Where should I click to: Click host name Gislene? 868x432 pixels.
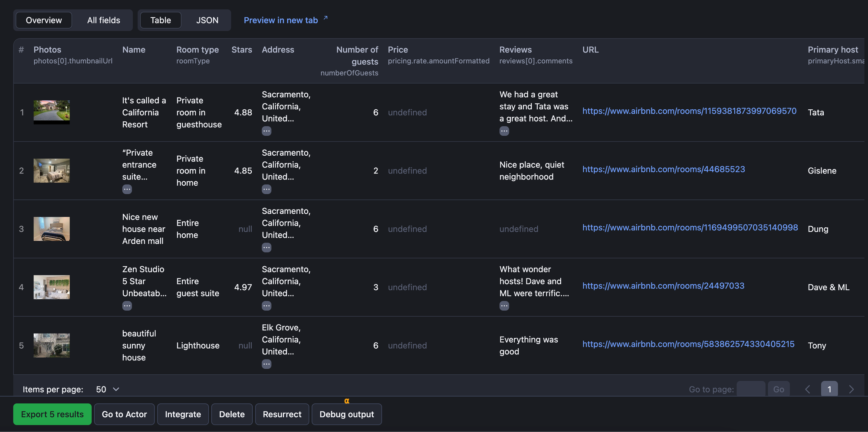[x=822, y=171]
